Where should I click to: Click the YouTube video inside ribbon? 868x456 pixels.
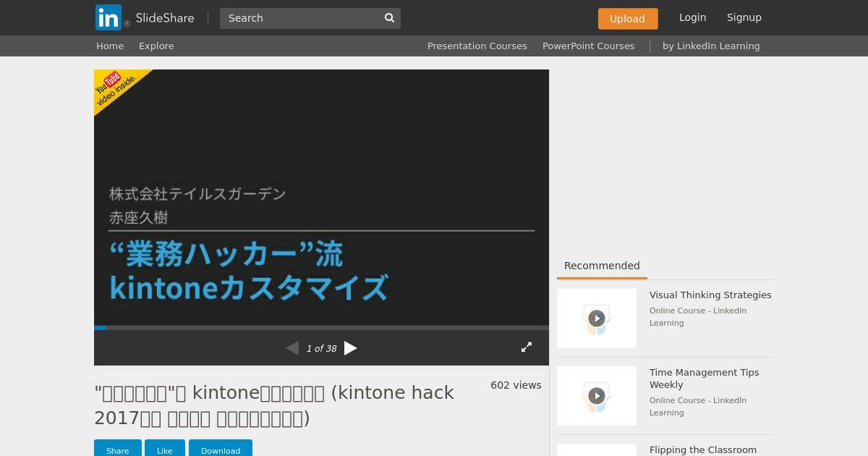116,88
